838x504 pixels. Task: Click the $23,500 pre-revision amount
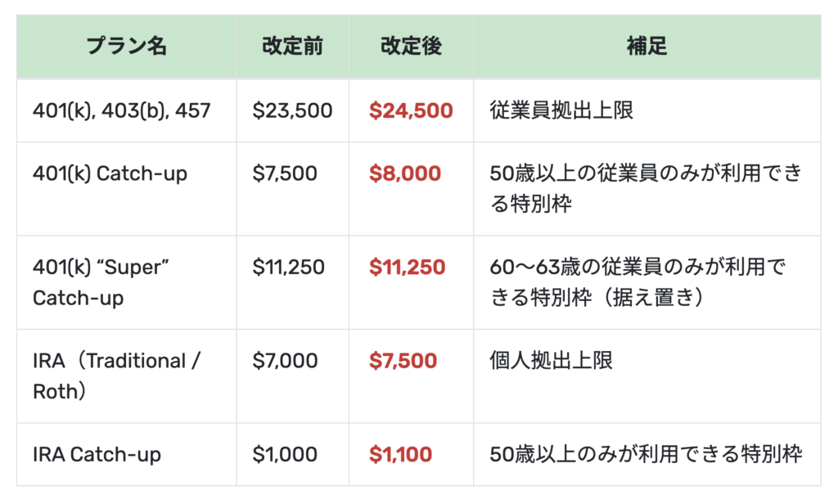point(292,110)
